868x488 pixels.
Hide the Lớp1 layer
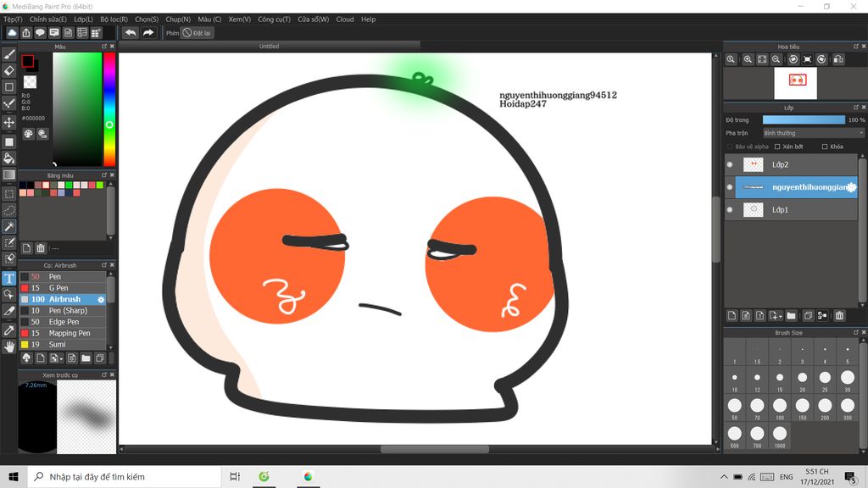[x=730, y=210]
